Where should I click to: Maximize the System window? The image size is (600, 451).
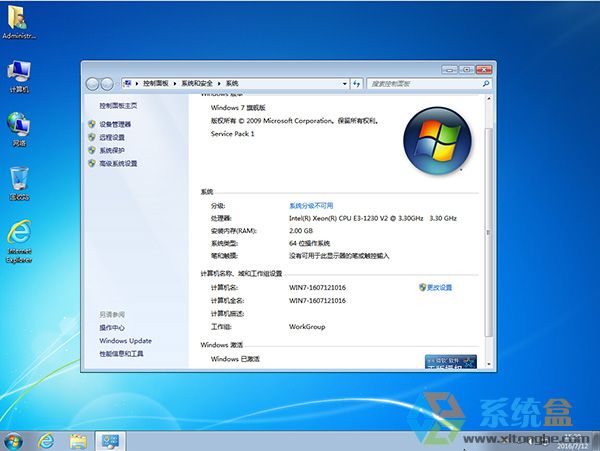[466, 70]
